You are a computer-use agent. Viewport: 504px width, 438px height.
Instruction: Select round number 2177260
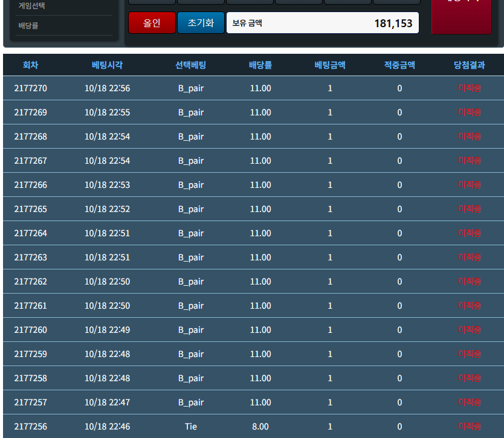[31, 330]
